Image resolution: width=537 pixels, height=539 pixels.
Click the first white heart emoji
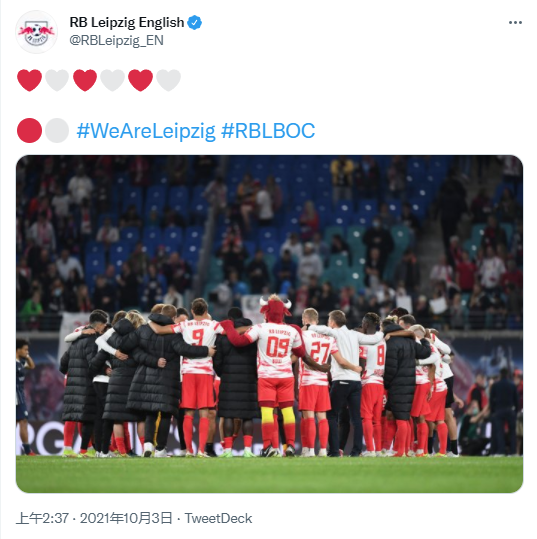(x=57, y=80)
